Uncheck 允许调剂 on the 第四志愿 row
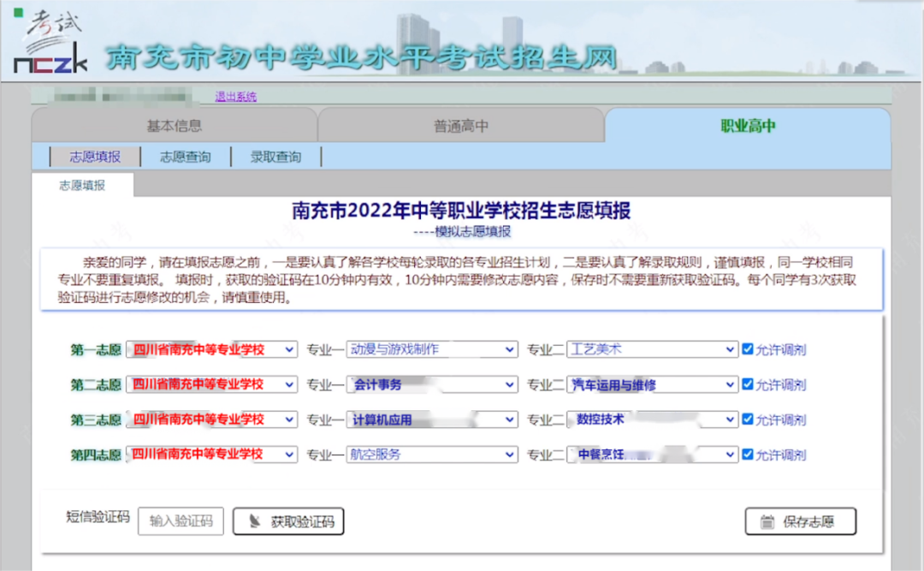This screenshot has width=924, height=571. pyautogui.click(x=749, y=454)
